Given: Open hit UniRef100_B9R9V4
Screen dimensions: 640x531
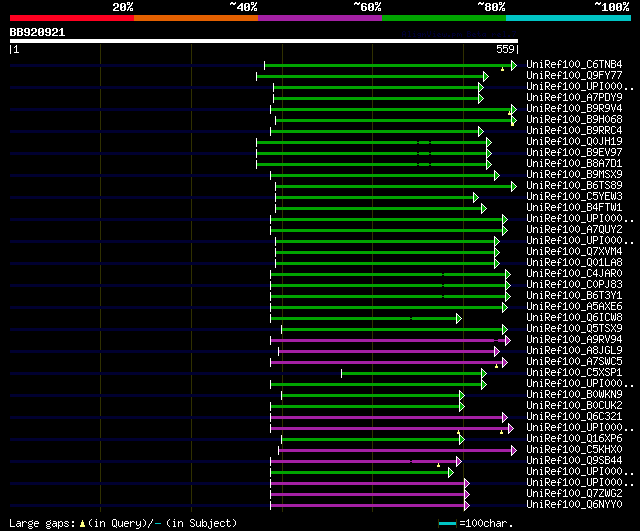Looking at the screenshot, I should [x=574, y=109].
